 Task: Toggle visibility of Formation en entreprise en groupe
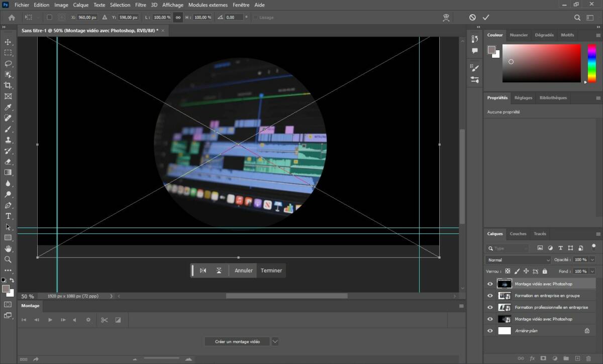490,295
